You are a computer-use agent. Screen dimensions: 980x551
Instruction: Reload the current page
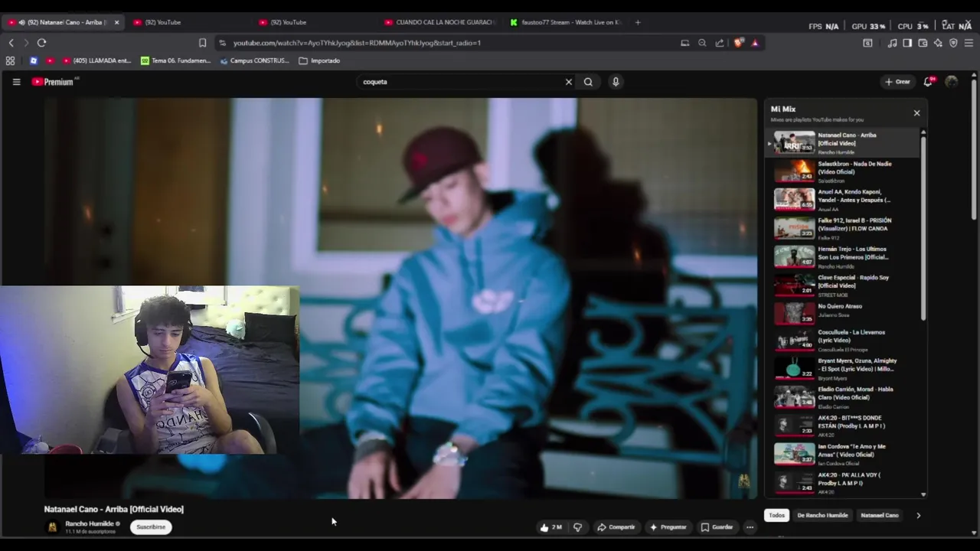[x=42, y=43]
